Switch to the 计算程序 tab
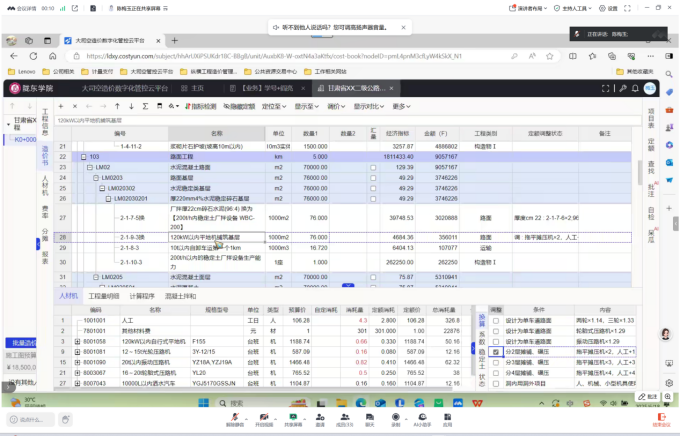The image size is (680, 436). point(142,296)
